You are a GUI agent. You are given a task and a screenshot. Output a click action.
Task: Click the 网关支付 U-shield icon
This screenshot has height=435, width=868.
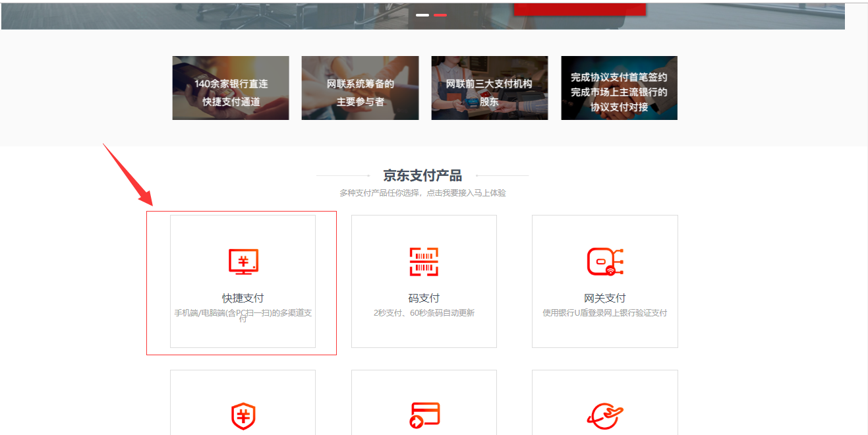pos(605,262)
